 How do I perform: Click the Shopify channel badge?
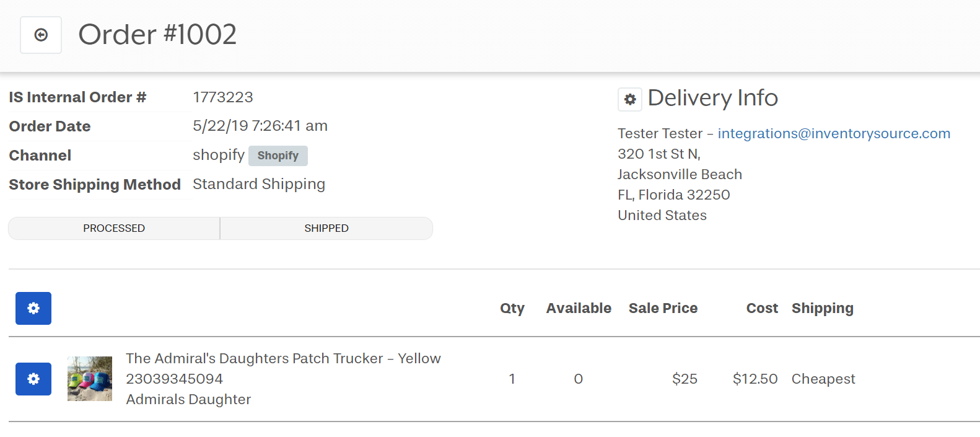pyautogui.click(x=278, y=156)
